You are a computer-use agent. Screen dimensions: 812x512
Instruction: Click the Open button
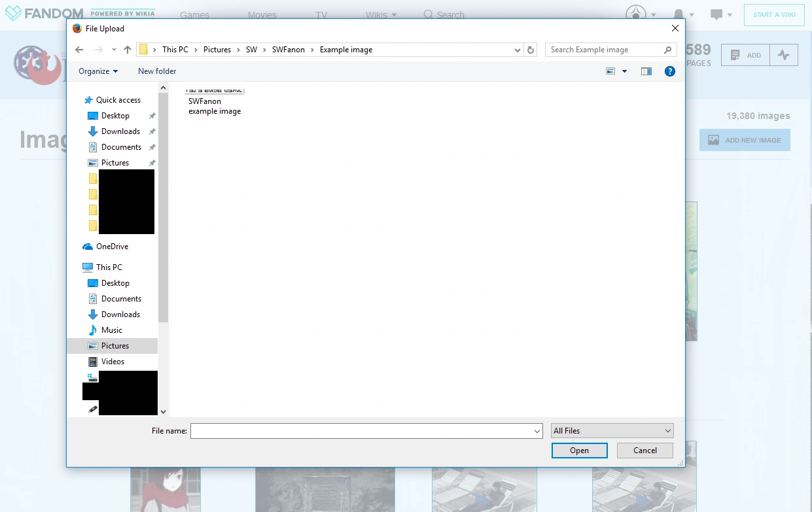tap(579, 451)
